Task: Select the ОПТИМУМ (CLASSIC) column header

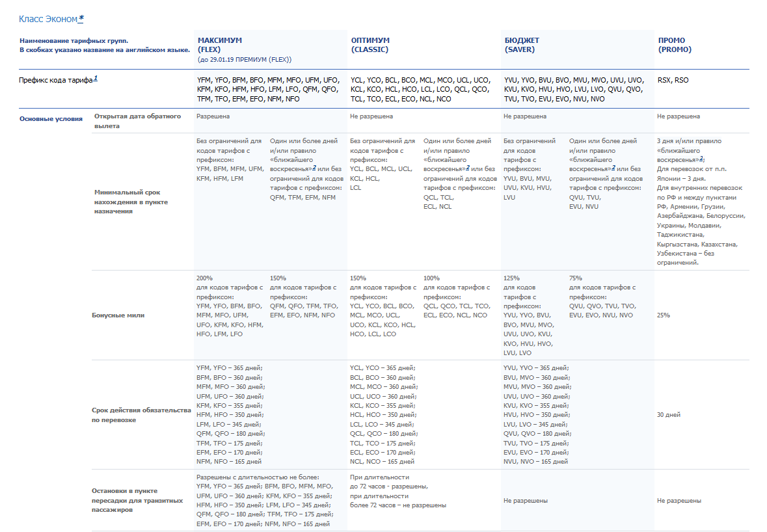Action: coord(370,45)
